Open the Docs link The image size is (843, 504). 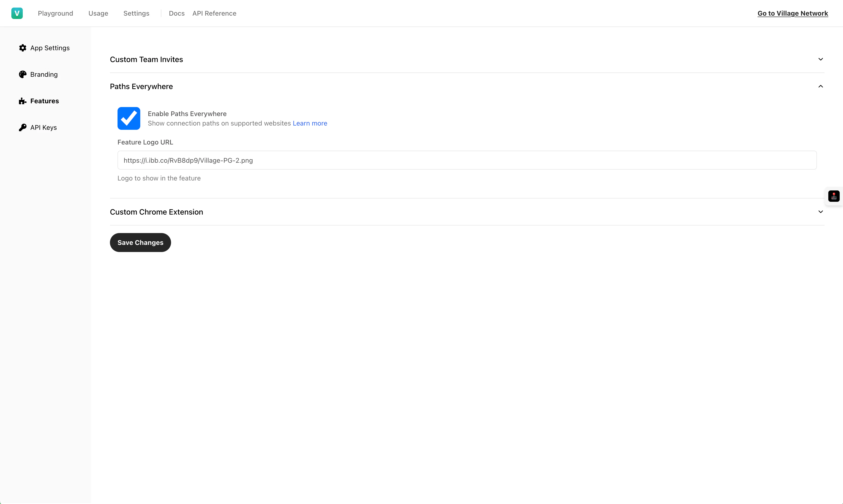177,13
